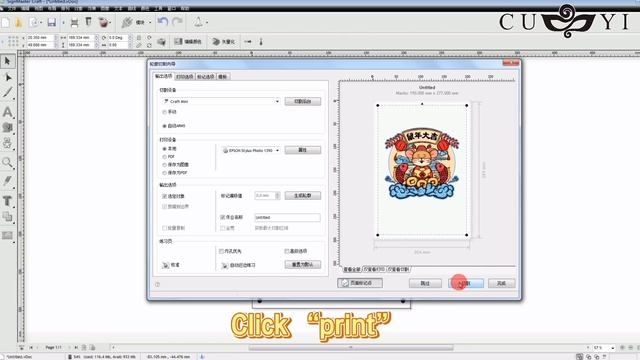Click the Print button in dialog
640x360 pixels.
[466, 283]
